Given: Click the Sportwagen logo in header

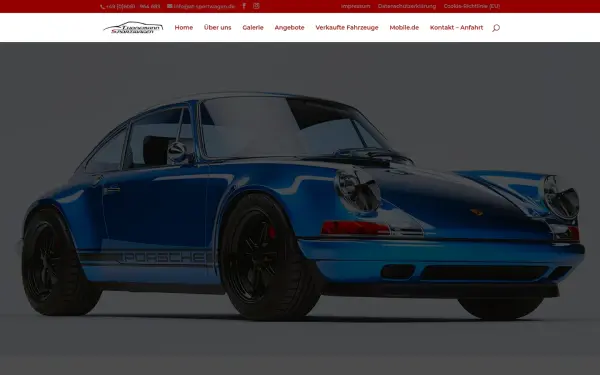Looking at the screenshot, I should (x=133, y=28).
